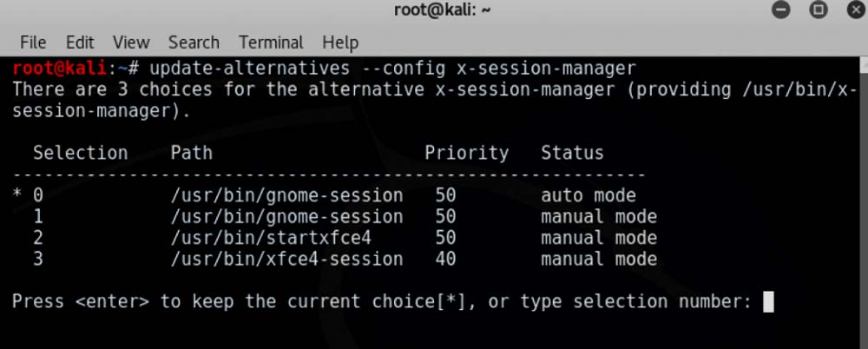This screenshot has height=349, width=868.
Task: Click the terminal cursor after selection number prompt
Action: (x=767, y=301)
